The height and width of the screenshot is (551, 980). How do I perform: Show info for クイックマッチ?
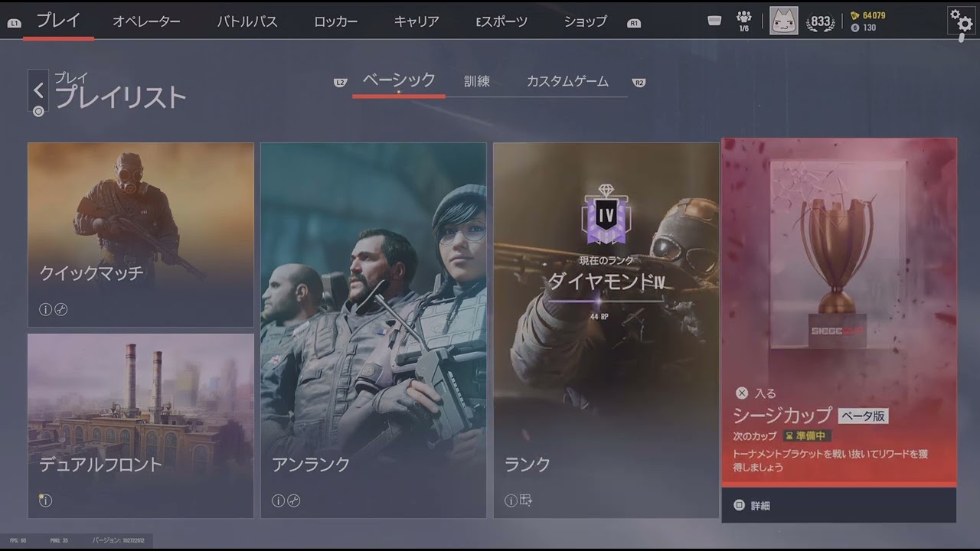45,309
